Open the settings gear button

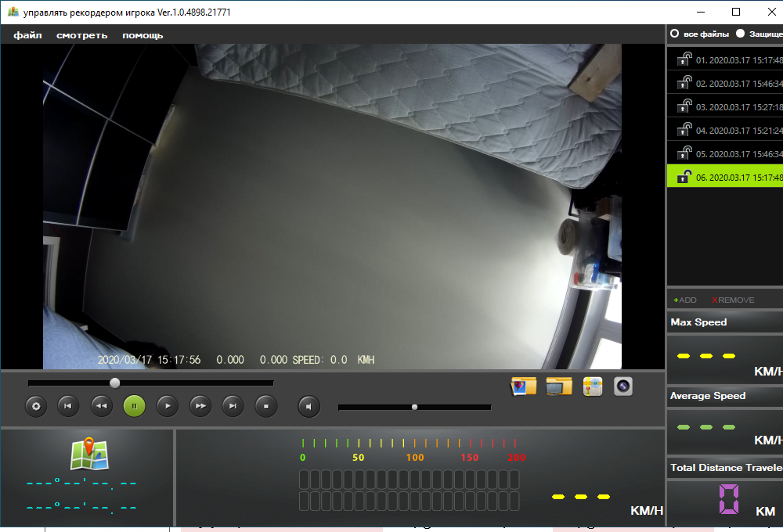pyautogui.click(x=36, y=406)
